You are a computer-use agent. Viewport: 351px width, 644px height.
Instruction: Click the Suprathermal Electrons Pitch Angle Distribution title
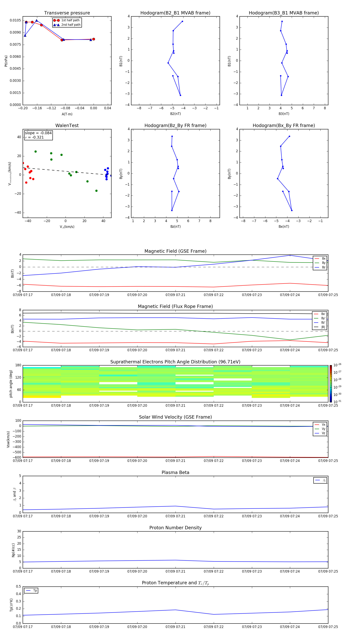coord(175,362)
